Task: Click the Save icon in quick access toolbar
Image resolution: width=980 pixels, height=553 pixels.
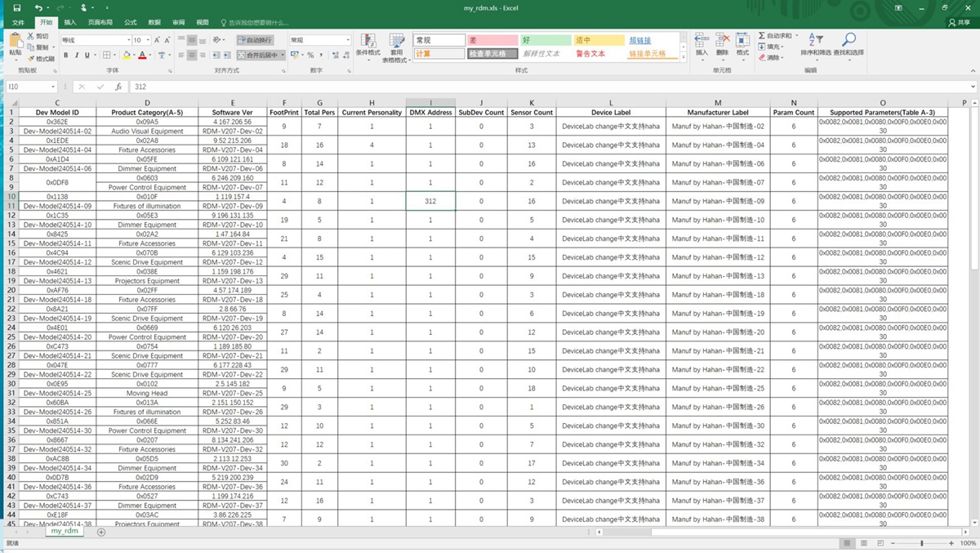Action: pyautogui.click(x=17, y=7)
